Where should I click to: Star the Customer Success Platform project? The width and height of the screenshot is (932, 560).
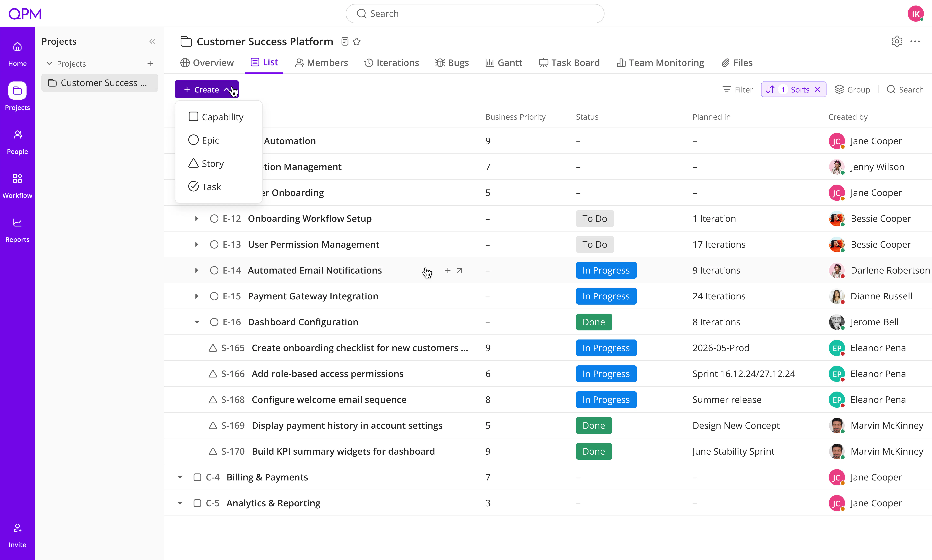point(356,42)
